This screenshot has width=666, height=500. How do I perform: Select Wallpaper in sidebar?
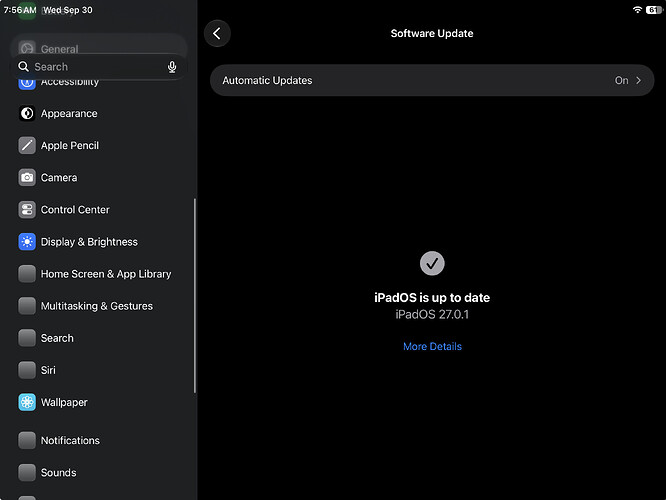click(x=64, y=402)
